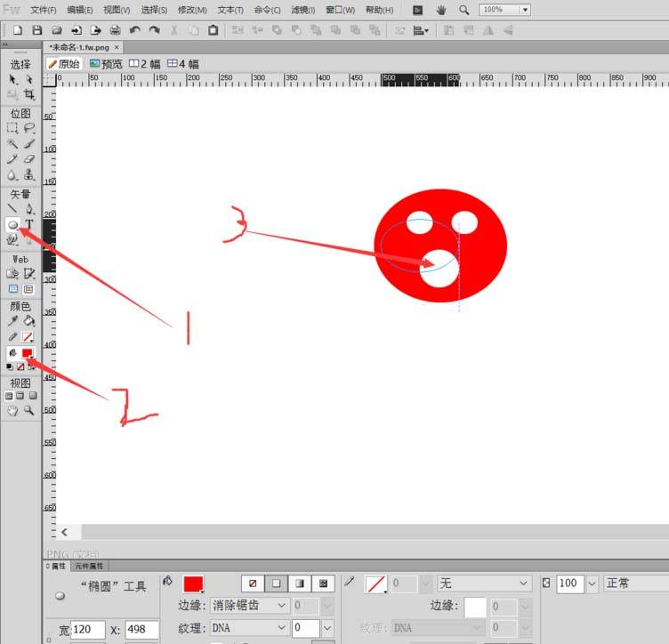Select the no-fill type button
This screenshot has height=644, width=669.
coord(253,584)
